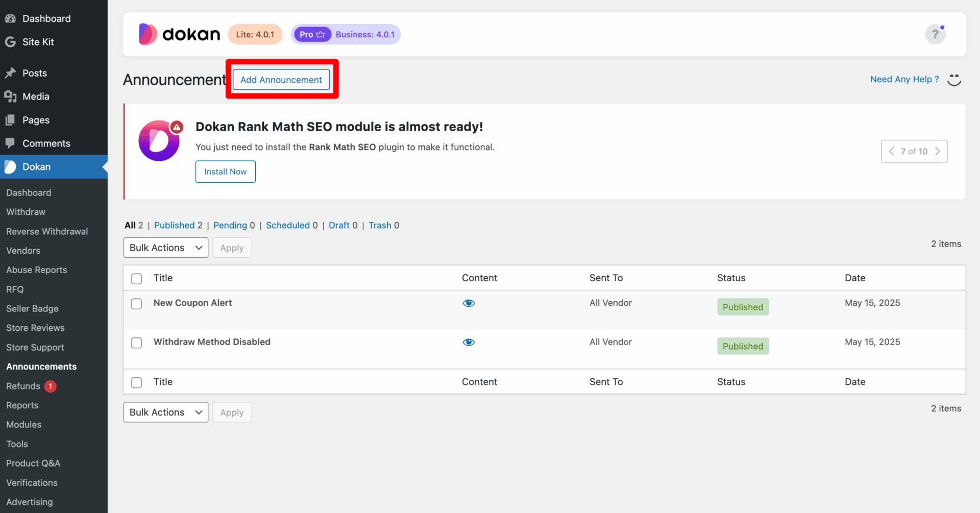
Task: Click the Pro crown badge
Action: 312,34
